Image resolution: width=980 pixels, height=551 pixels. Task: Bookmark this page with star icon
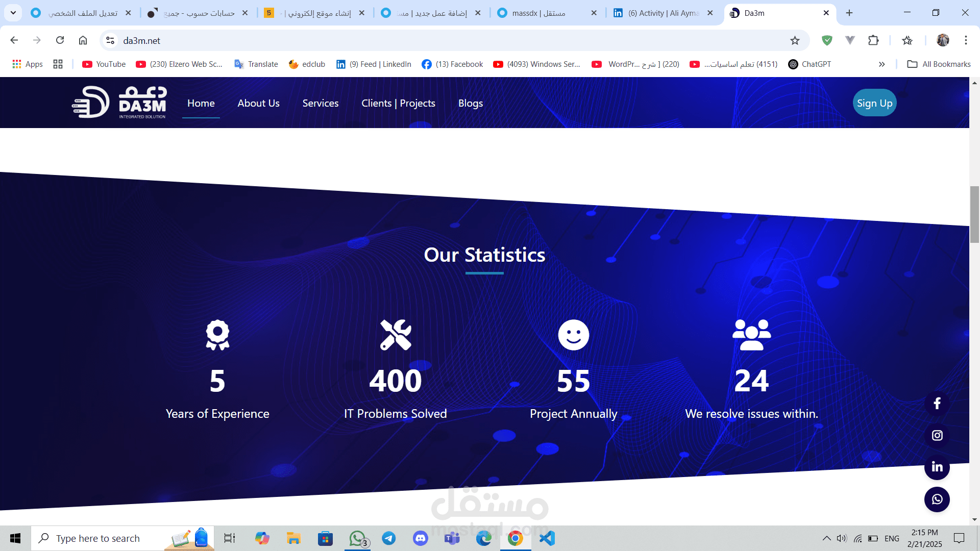795,40
